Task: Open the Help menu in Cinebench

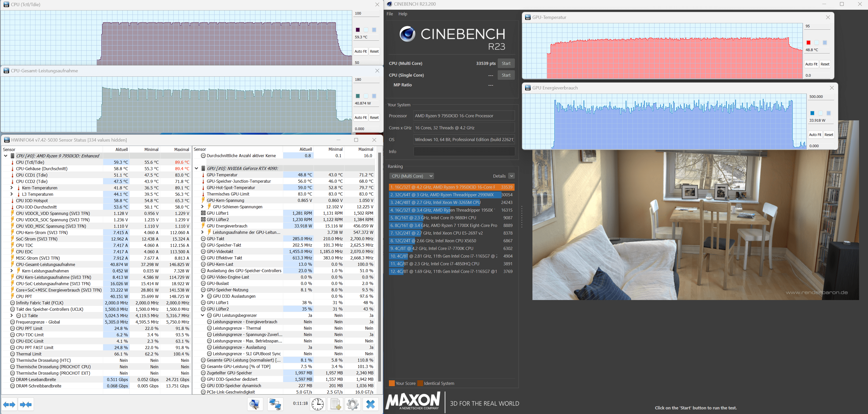Action: 403,14
